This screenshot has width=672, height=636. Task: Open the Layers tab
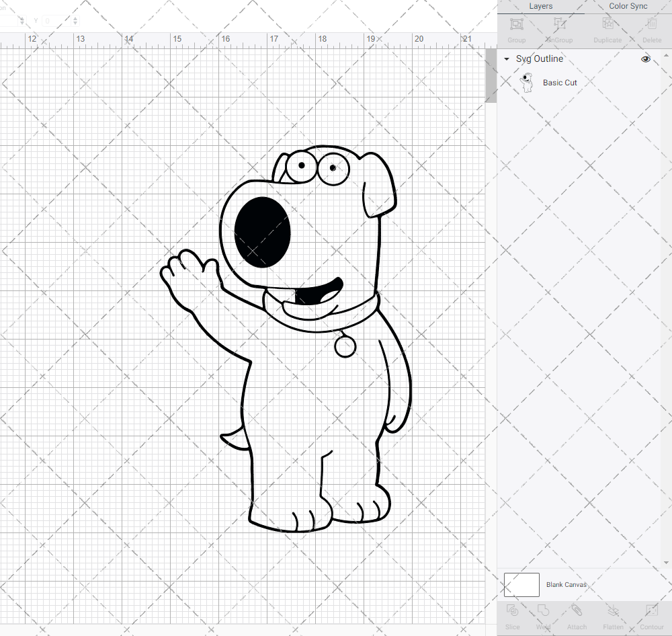pos(540,6)
